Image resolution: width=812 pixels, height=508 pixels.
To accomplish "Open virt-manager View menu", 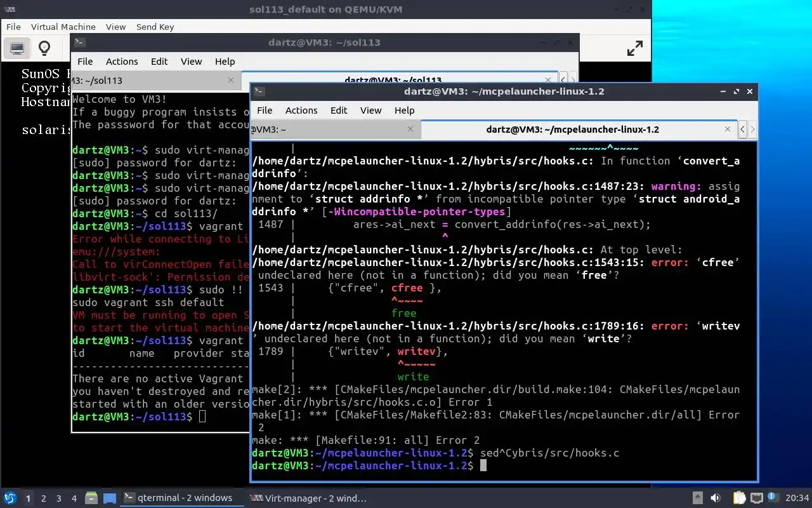I will pos(115,27).
